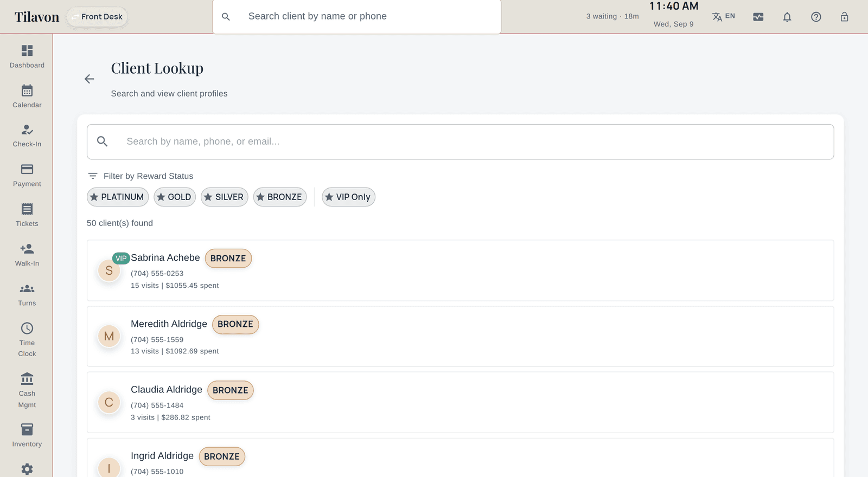Image resolution: width=868 pixels, height=477 pixels.
Task: Open the Turns page
Action: pos(27,295)
